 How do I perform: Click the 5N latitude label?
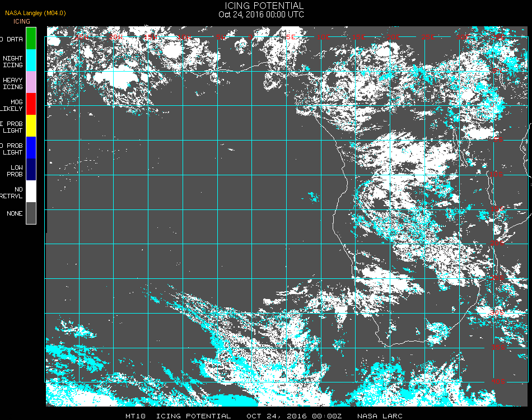click(x=497, y=71)
